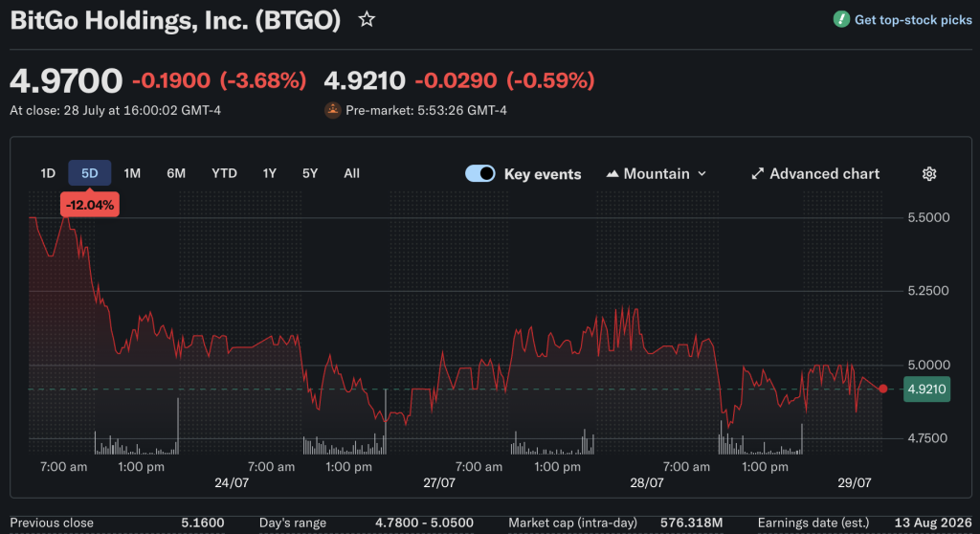
Task: Select the 1D time range
Action: tap(48, 173)
